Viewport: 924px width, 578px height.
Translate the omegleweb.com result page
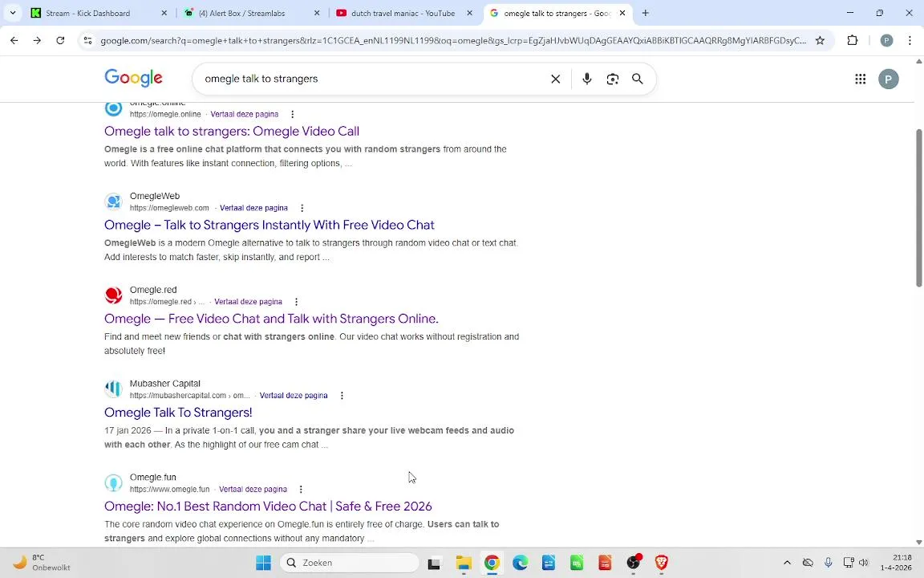(x=253, y=208)
